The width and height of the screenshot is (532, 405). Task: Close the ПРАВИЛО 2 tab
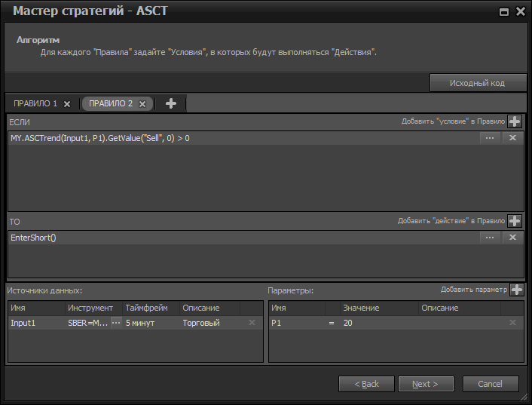142,104
